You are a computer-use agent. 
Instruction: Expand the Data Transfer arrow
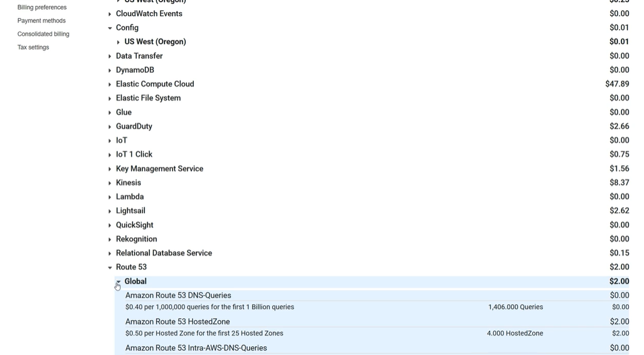pos(110,57)
